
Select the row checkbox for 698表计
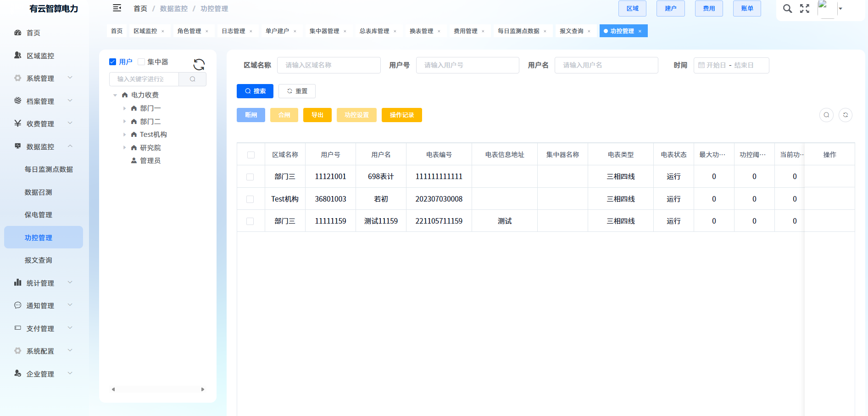coord(250,177)
